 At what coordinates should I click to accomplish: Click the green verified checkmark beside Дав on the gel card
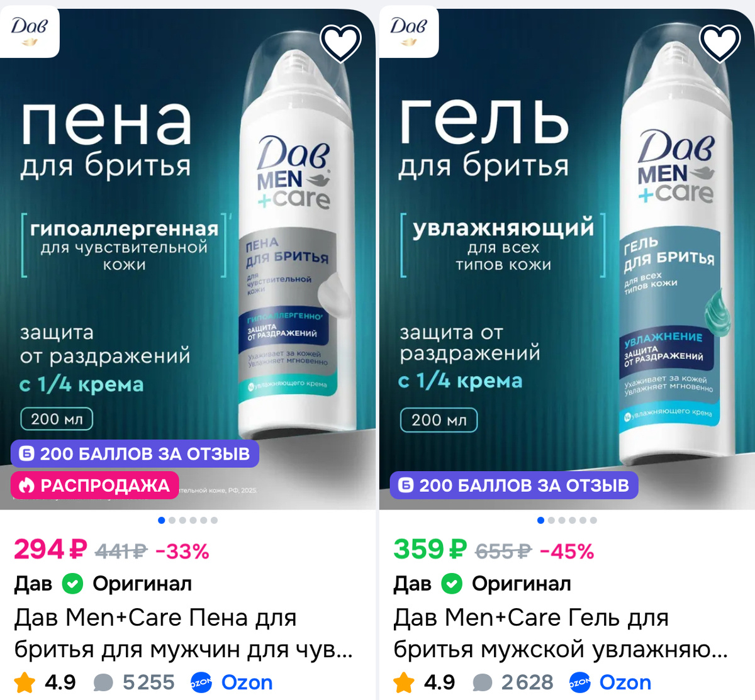click(x=452, y=584)
